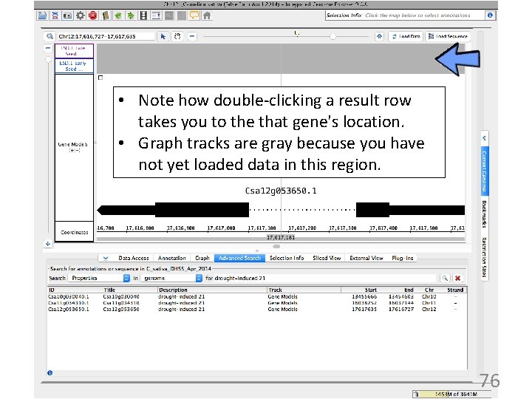Open the genome scope dropdown

pos(171,279)
